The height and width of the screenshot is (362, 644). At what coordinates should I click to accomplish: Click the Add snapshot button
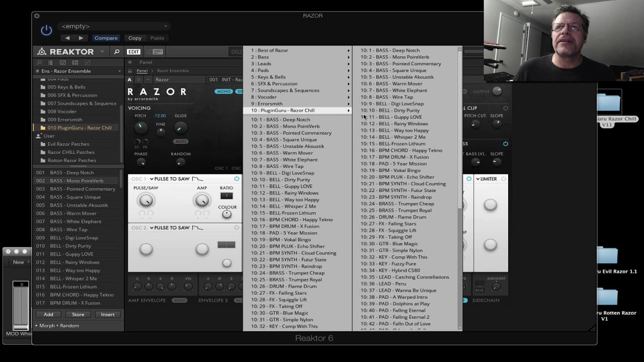click(48, 314)
